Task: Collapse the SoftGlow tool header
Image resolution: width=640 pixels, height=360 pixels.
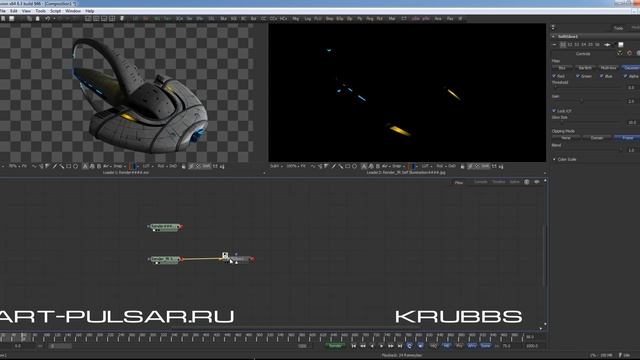Action: 554,37
